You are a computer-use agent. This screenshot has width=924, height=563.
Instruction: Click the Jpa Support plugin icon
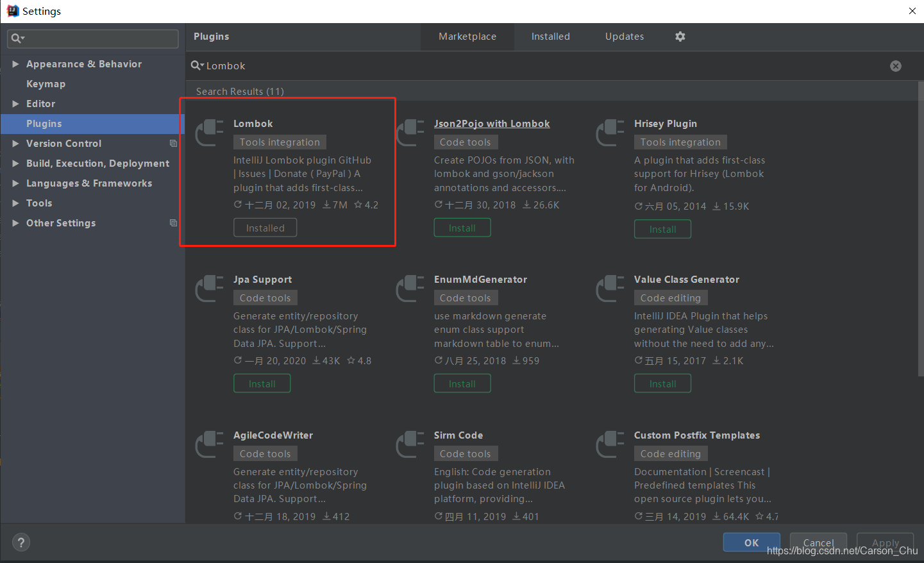click(210, 289)
